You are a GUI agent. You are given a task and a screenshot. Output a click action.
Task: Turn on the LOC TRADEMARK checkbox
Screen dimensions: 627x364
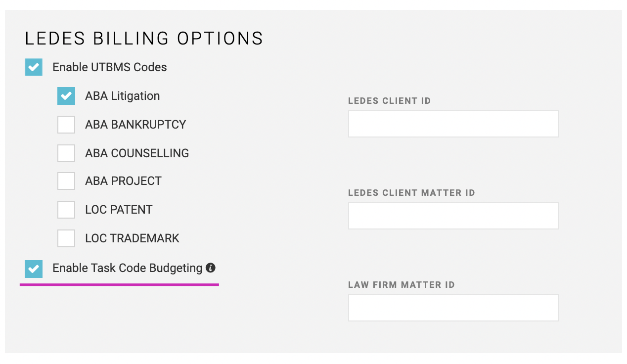click(66, 238)
